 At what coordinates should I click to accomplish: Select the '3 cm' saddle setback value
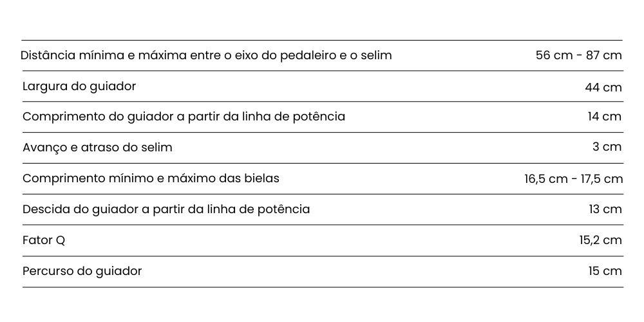607,147
